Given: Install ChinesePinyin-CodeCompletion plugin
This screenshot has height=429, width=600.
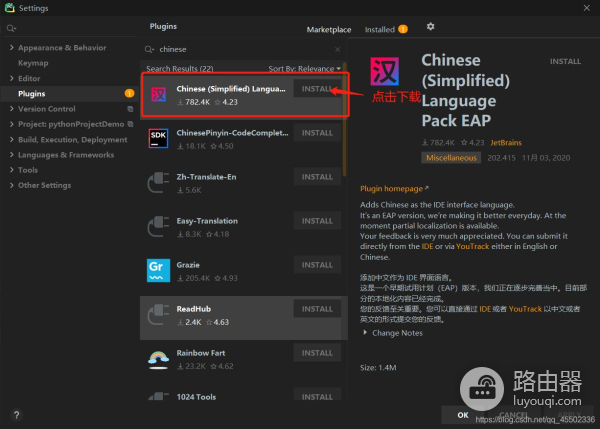Looking at the screenshot, I should click(x=317, y=133).
